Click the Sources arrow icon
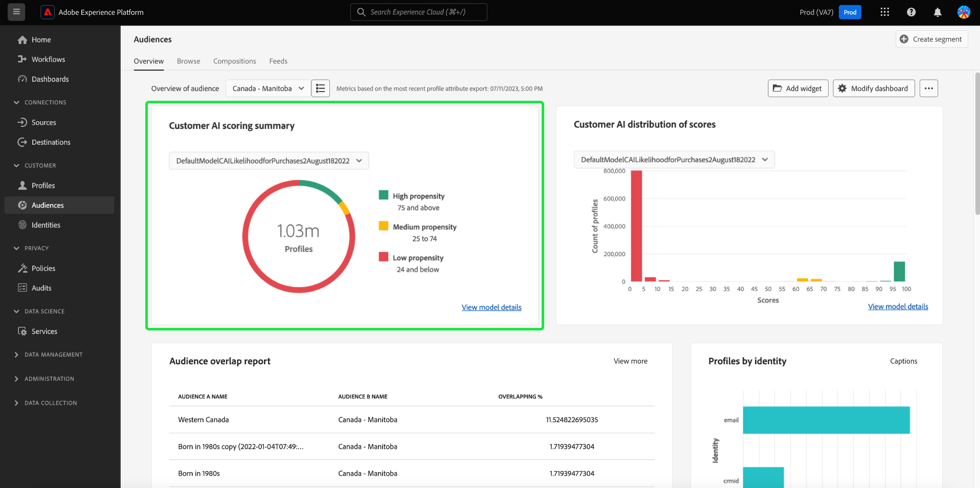Viewport: 980px width, 488px height. pyautogui.click(x=23, y=122)
